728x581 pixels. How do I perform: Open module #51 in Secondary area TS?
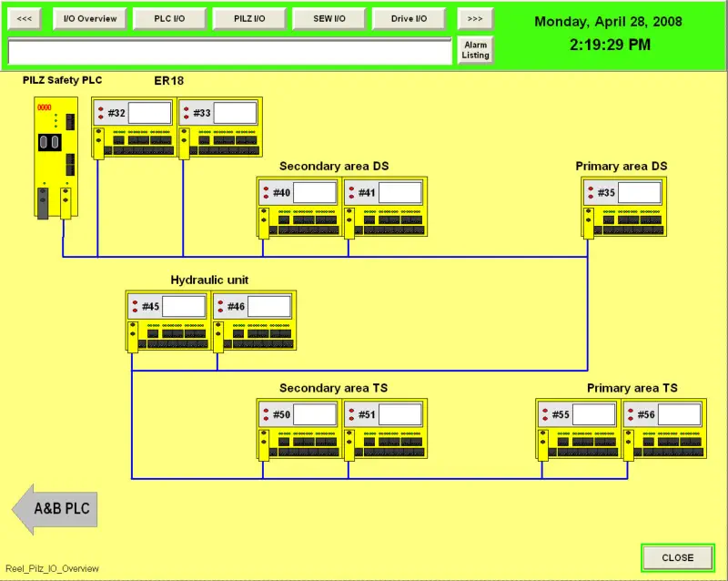point(385,428)
